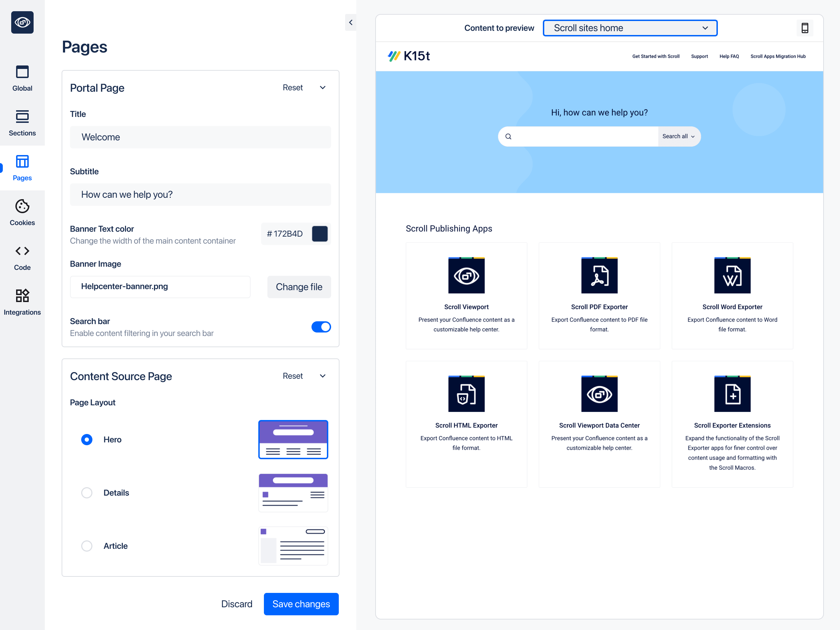This screenshot has width=840, height=630.
Task: Open the Scroll Word Exporter title link
Action: [x=732, y=307]
